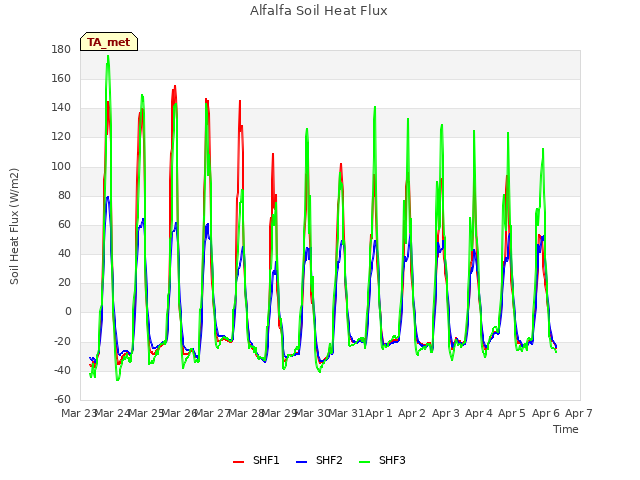Click the 80 y-axis tick label
Screen dimensions: 640x480
coord(64,195)
